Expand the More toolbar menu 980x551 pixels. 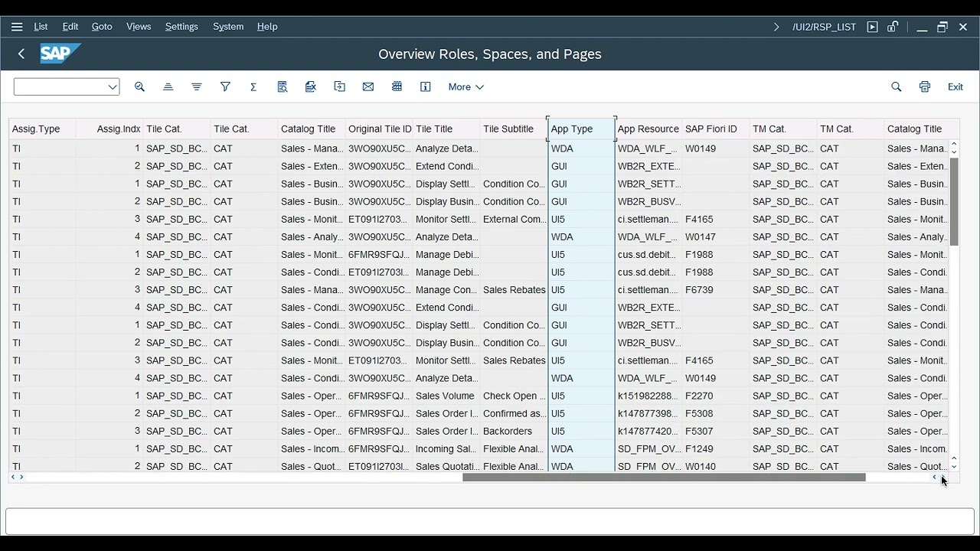tap(466, 87)
